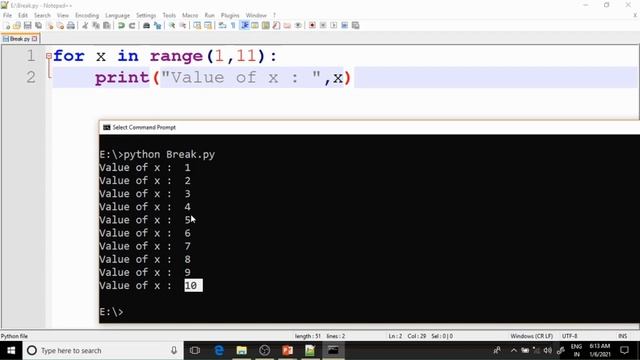The height and width of the screenshot is (360, 640).
Task: Open Find with the binoculars icon
Action: (147, 26)
